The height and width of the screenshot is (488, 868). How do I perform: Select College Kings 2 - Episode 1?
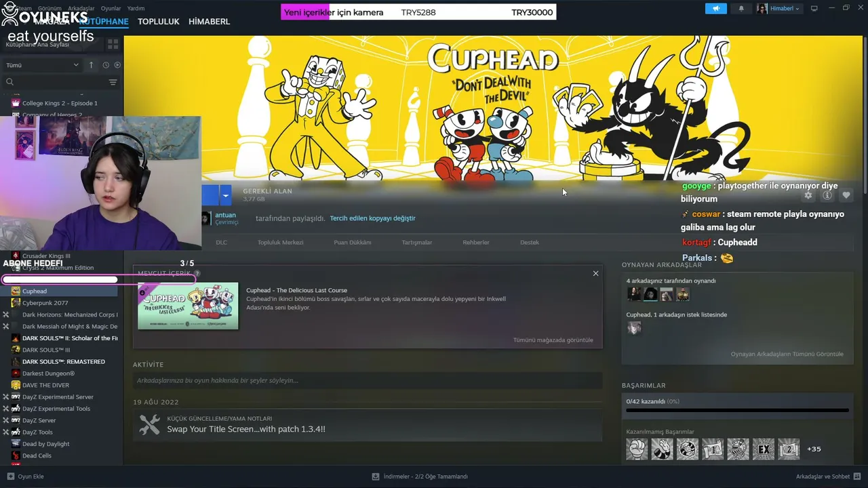click(60, 103)
